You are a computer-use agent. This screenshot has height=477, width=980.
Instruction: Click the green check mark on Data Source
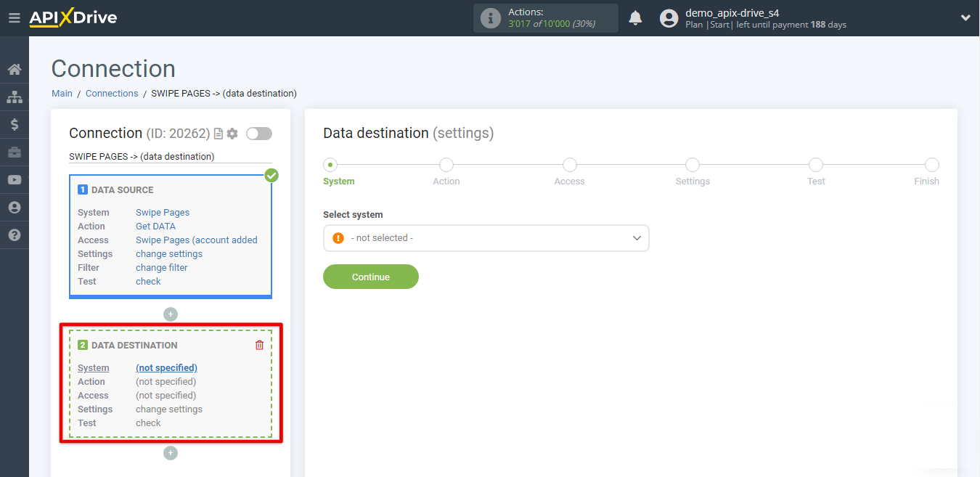coord(271,175)
